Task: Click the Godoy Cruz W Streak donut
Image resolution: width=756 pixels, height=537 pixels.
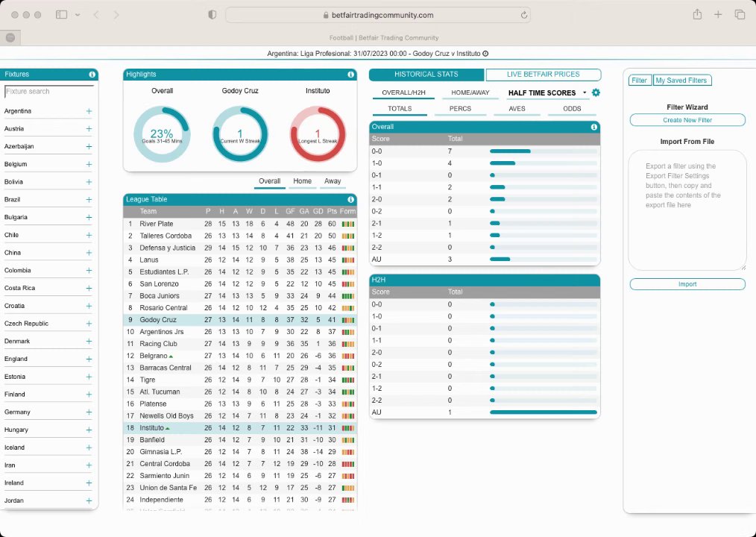Action: 240,134
